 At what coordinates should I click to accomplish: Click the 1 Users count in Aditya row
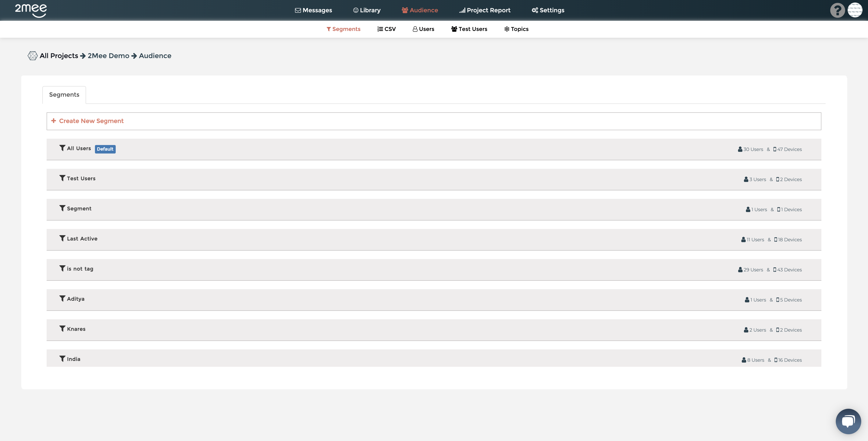pos(758,300)
